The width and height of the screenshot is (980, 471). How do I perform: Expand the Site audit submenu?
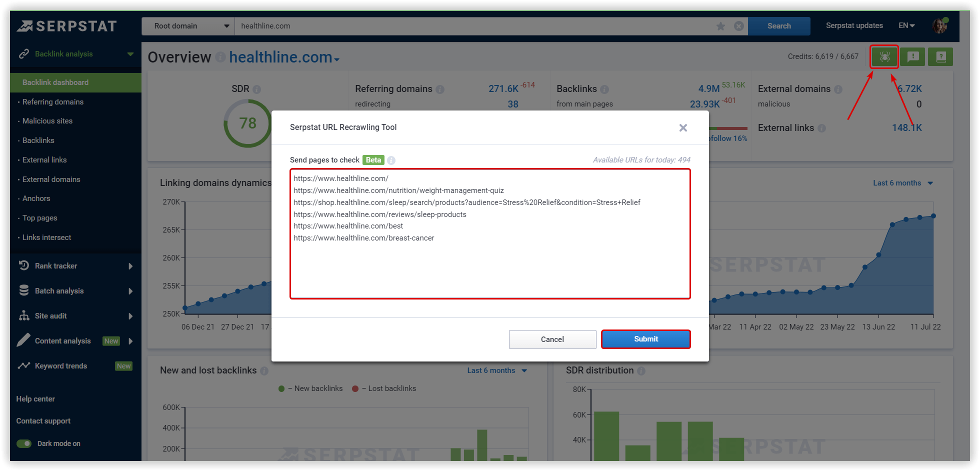pos(130,316)
